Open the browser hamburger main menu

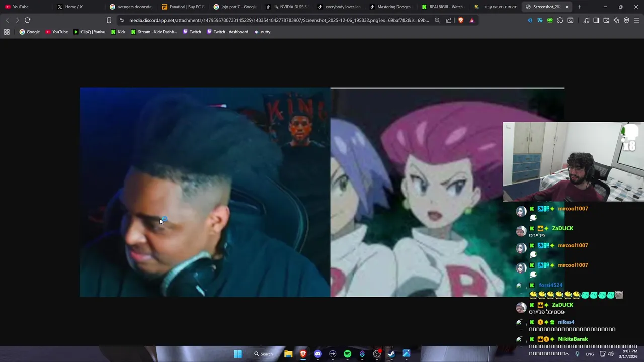(x=636, y=20)
